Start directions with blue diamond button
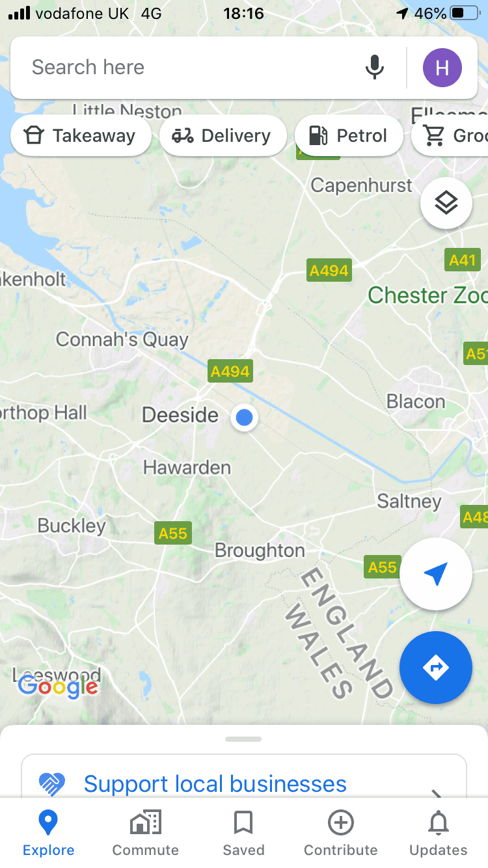 (x=436, y=668)
